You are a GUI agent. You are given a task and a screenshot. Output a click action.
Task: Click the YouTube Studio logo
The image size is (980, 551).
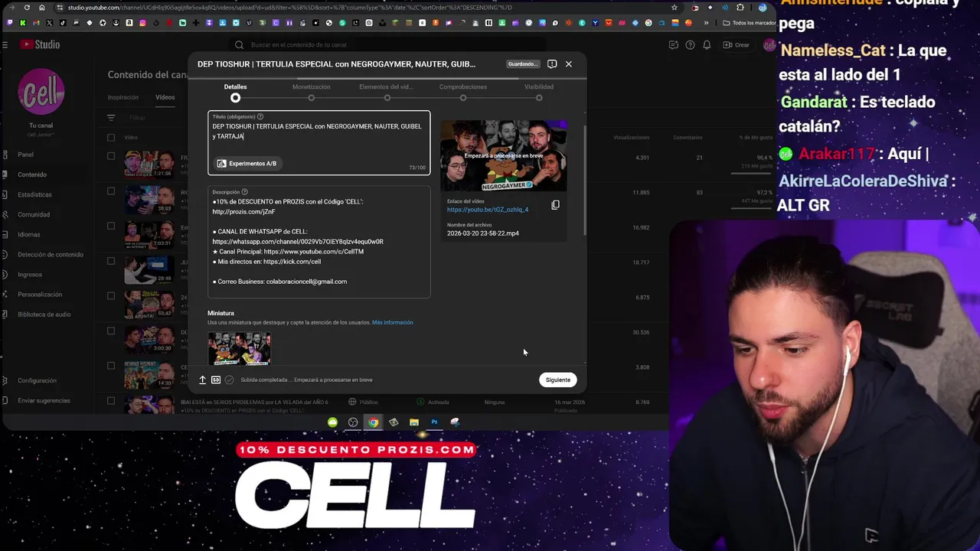click(40, 44)
